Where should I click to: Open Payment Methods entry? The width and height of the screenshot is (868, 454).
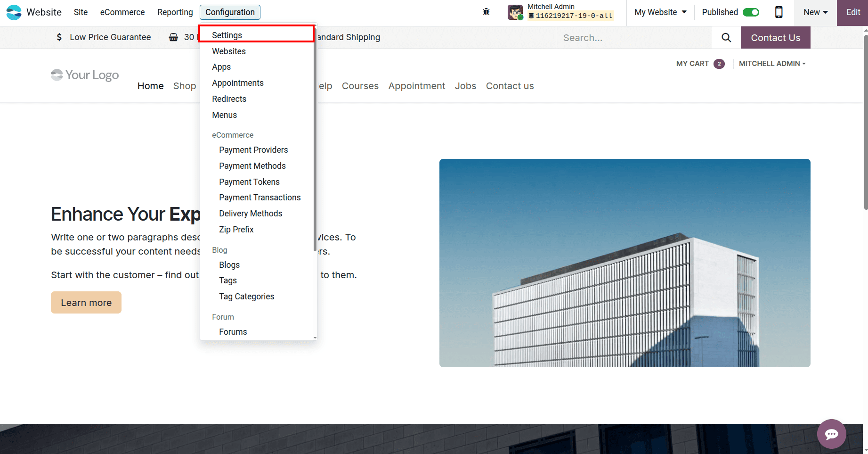coord(257,166)
